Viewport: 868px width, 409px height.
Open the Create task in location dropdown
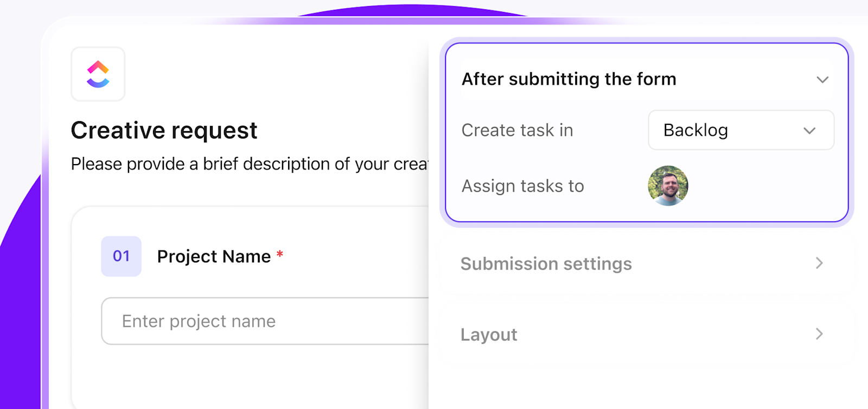(x=741, y=130)
